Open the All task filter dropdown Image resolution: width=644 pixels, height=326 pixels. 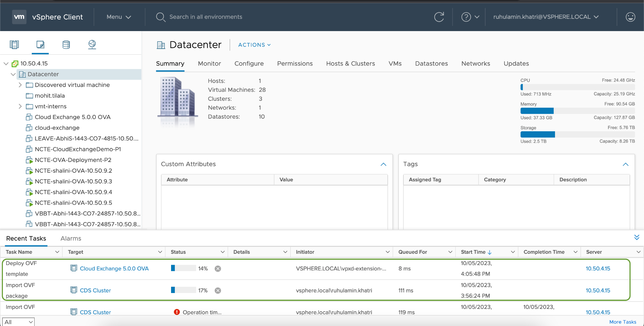pyautogui.click(x=18, y=322)
